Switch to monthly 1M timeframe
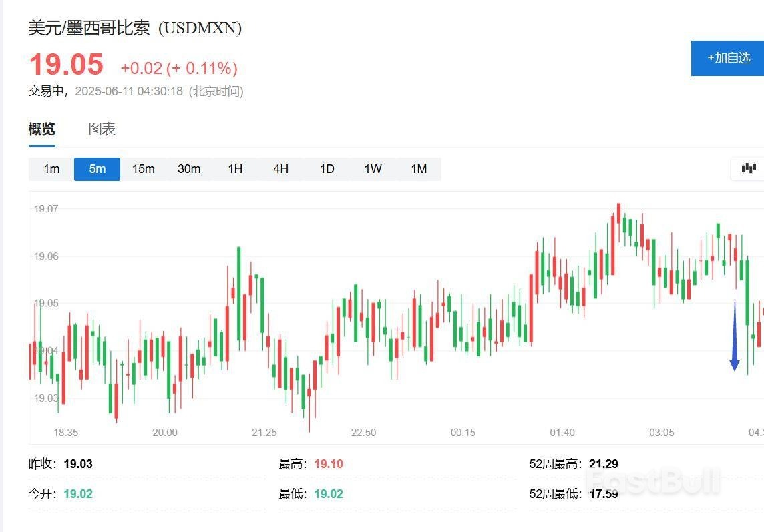Image resolution: width=764 pixels, height=532 pixels. [419, 169]
